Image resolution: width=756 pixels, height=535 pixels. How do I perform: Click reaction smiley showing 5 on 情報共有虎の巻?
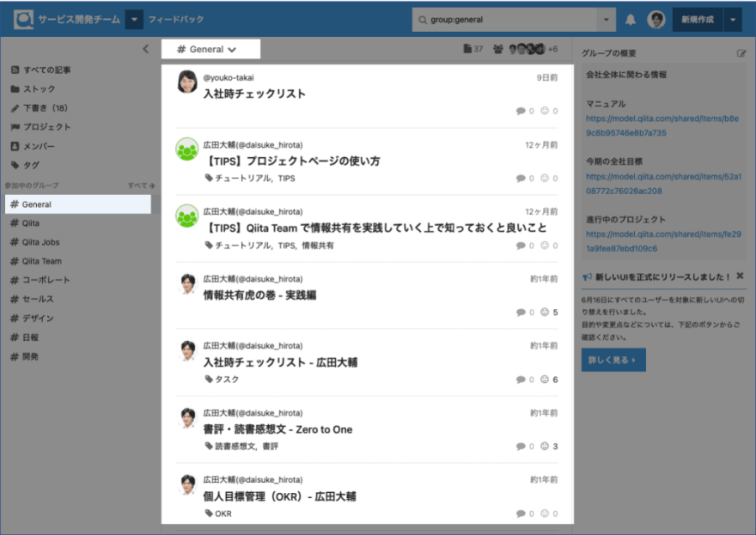545,313
